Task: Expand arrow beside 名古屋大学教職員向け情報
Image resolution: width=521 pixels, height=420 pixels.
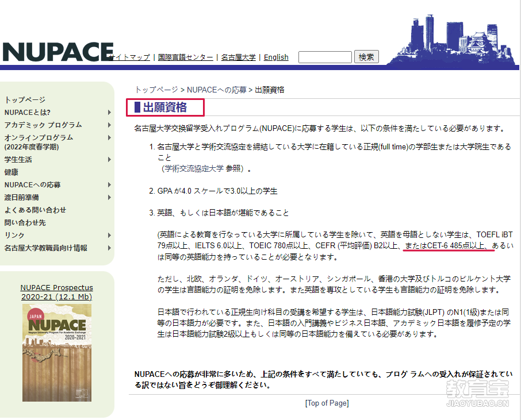Action: pyautogui.click(x=109, y=248)
